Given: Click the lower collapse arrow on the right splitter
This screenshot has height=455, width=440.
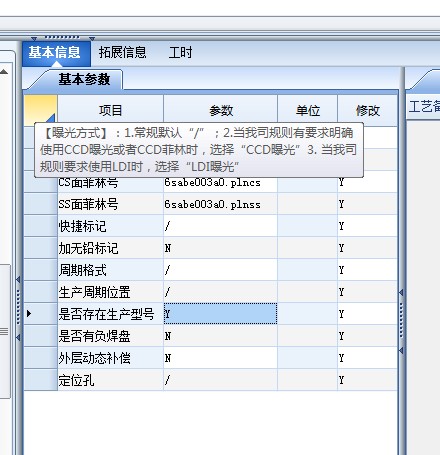Looking at the screenshot, I should [x=401, y=350].
